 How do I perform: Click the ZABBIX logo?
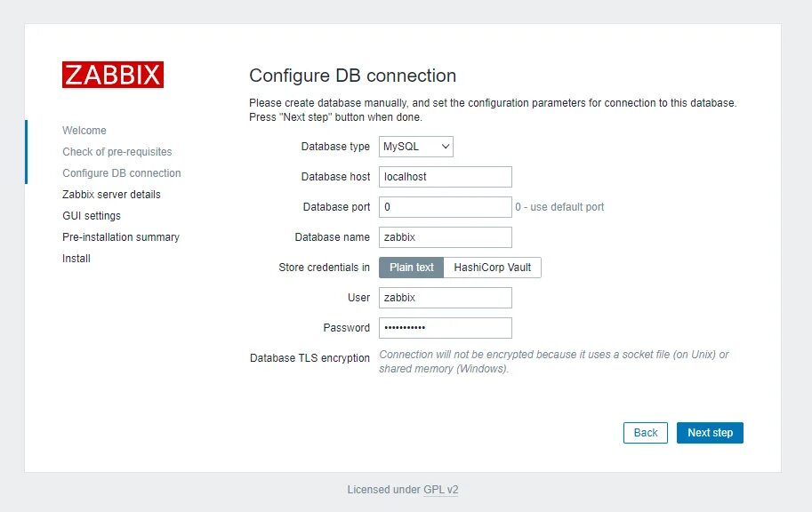(113, 75)
